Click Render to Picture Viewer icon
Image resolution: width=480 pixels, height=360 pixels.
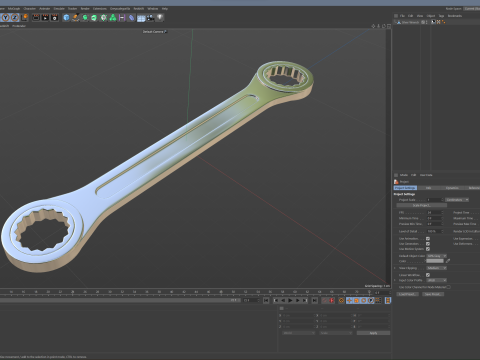coord(45,17)
